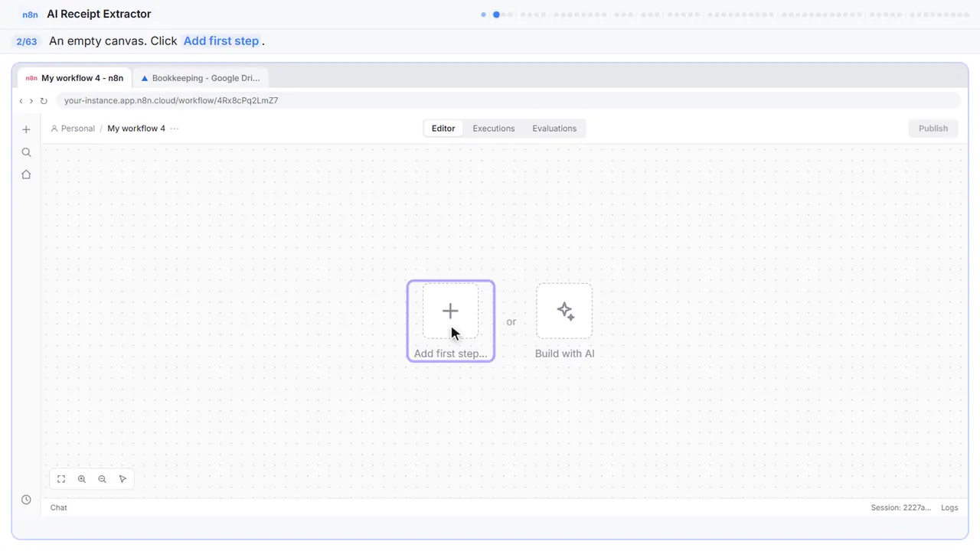Click the first tutorial progress dot

point(483,15)
